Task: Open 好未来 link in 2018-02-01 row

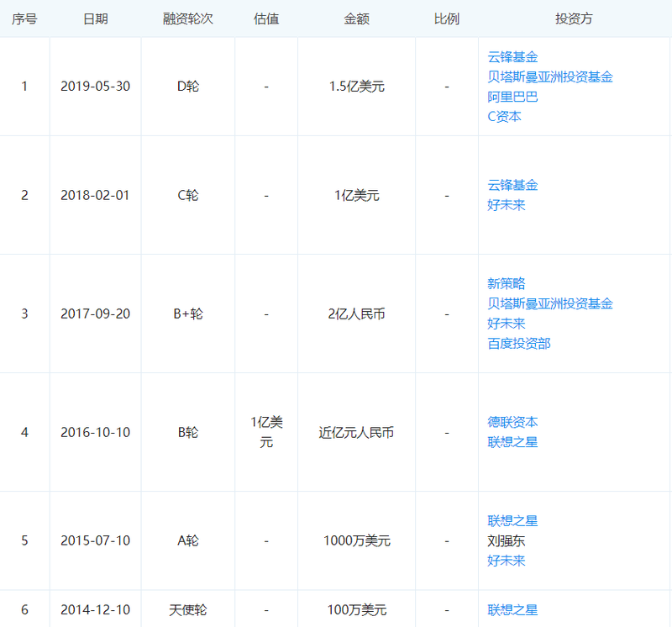Action: point(507,205)
